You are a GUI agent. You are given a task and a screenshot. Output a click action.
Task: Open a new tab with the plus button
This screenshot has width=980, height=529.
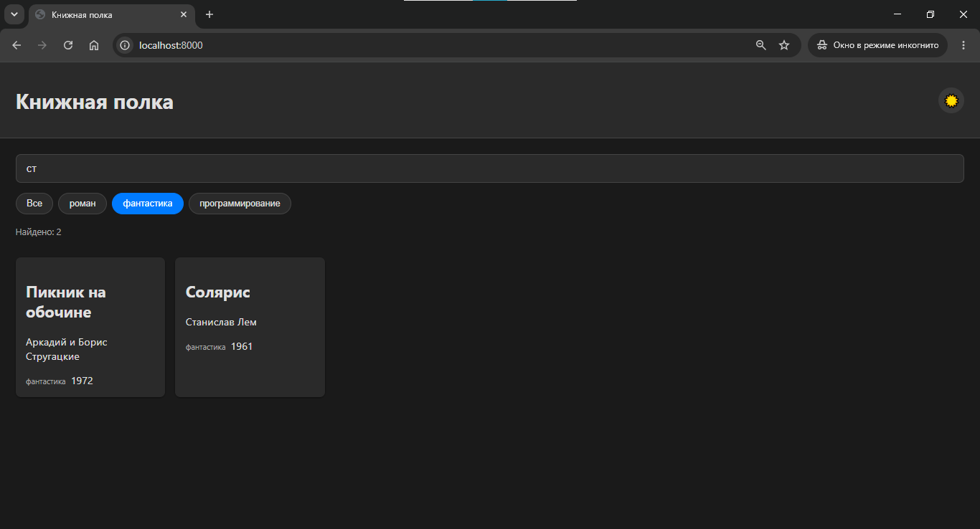[x=209, y=14]
